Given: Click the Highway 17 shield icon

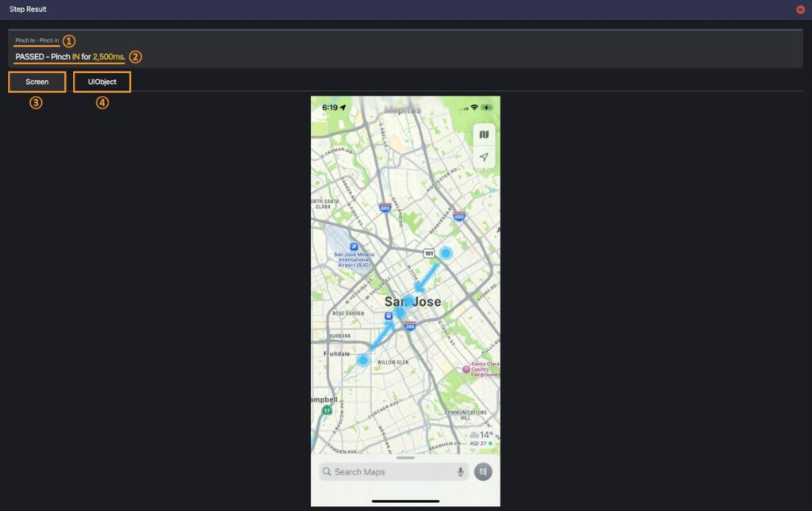Looking at the screenshot, I should click(327, 410).
